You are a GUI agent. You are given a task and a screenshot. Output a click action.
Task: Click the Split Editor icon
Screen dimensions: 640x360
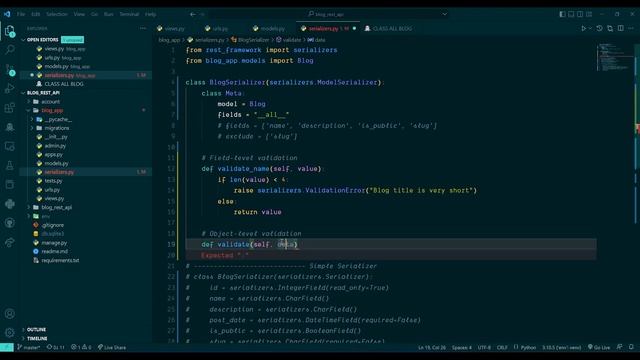[x=620, y=29]
